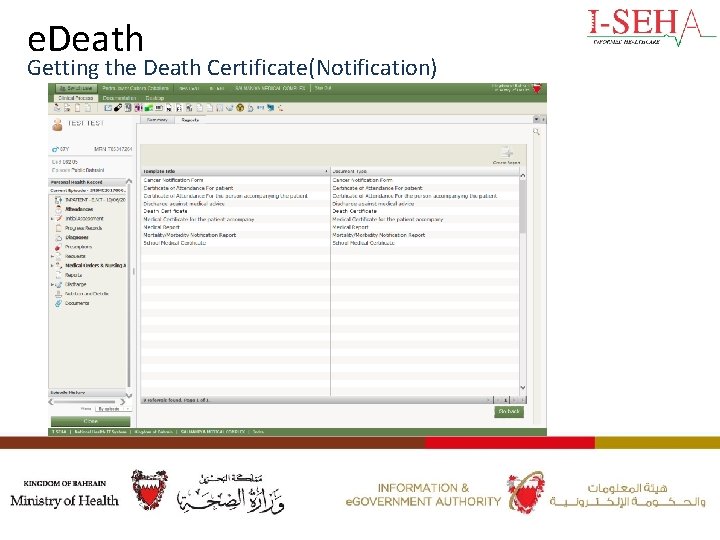Click the Prescriptions red icon in tree
Screen dimensions: 720x540
point(58,247)
